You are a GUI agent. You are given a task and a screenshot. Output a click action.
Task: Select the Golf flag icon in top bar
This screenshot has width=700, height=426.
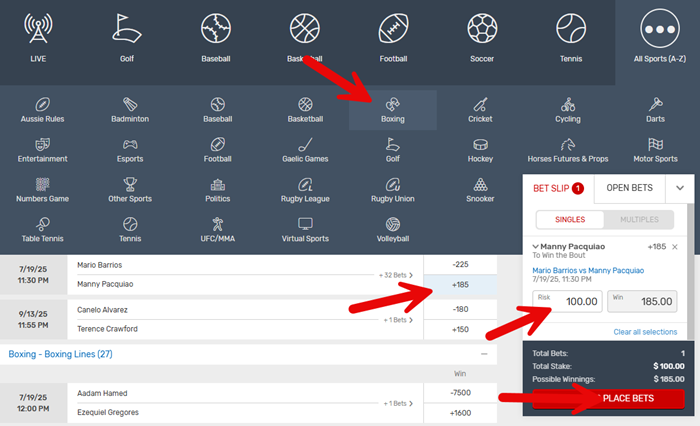click(x=128, y=31)
